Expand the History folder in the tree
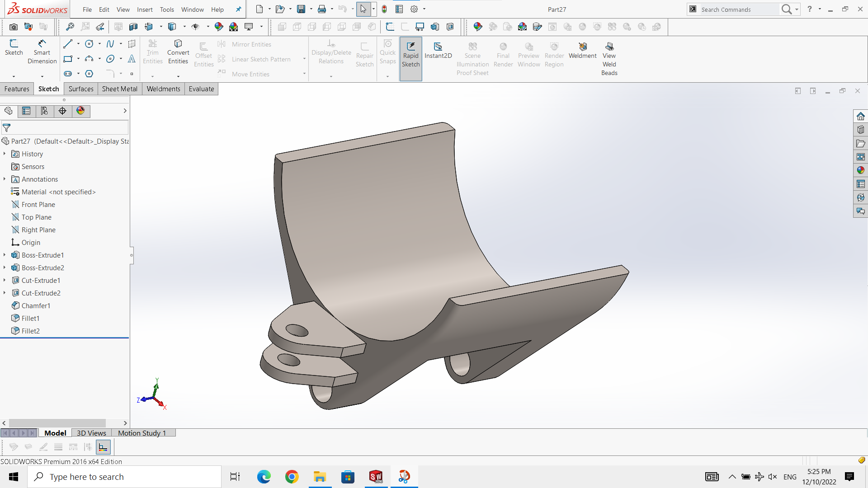868x488 pixels. pyautogui.click(x=5, y=154)
